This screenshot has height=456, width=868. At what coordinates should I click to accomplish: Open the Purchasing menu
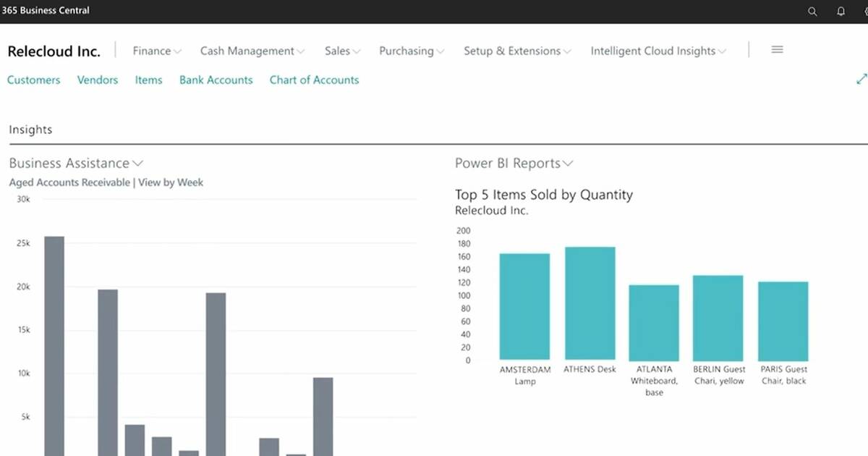412,51
